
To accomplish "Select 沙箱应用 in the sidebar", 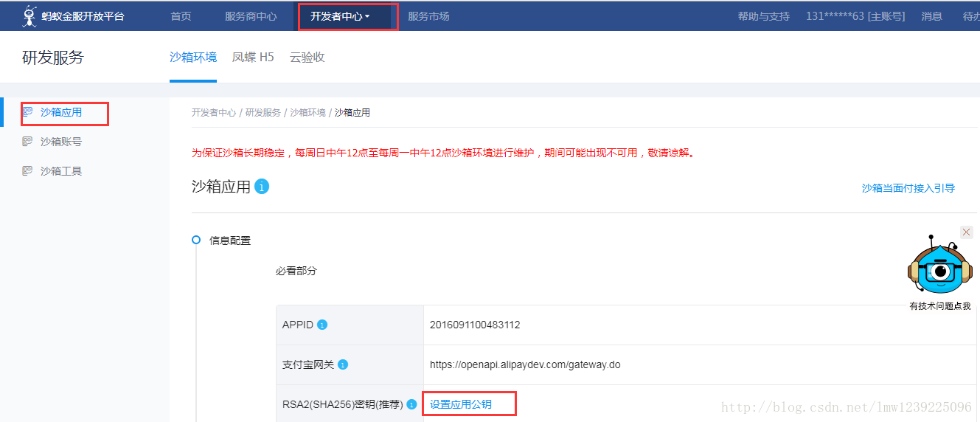I will [61, 112].
